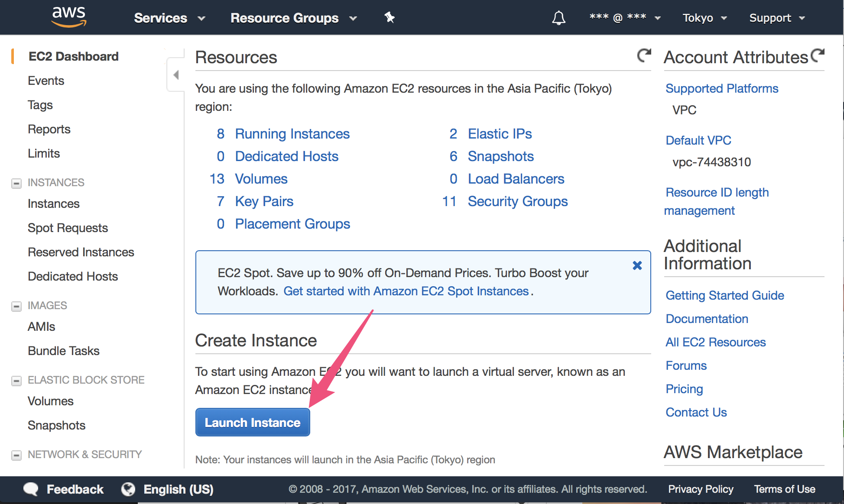Open the notifications bell
Screen dimensions: 844x504
558,18
